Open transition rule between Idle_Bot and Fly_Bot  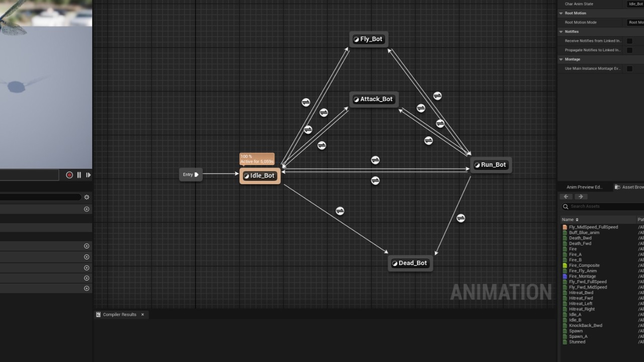[306, 102]
